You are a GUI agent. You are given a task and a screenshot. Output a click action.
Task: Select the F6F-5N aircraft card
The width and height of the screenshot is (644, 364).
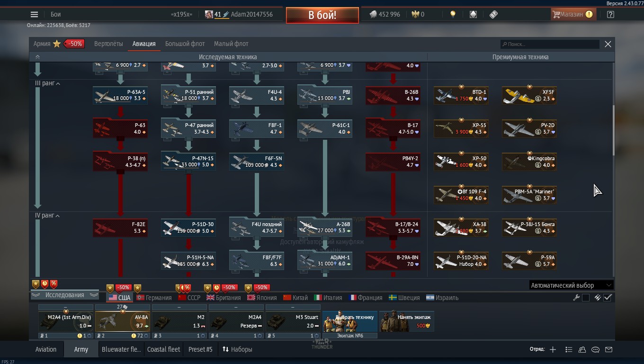click(x=257, y=162)
